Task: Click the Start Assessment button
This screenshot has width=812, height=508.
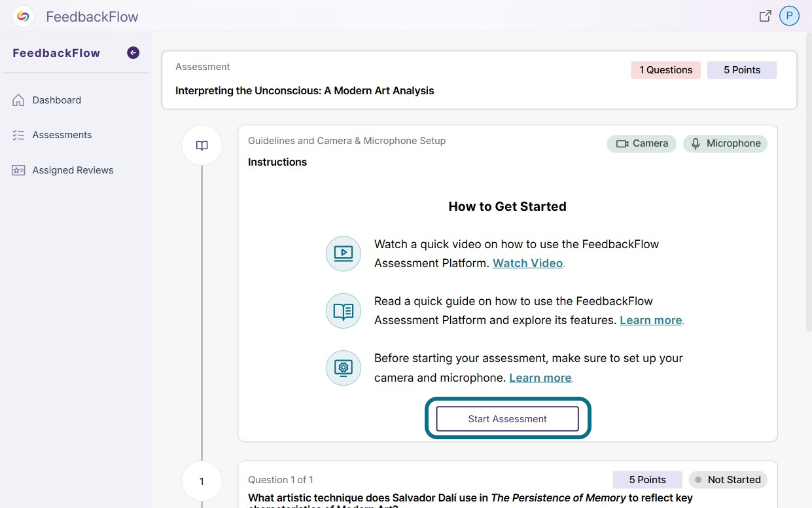Action: pos(508,419)
